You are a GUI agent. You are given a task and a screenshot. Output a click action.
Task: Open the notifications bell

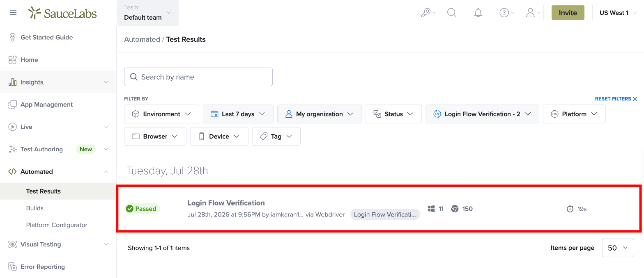478,13
